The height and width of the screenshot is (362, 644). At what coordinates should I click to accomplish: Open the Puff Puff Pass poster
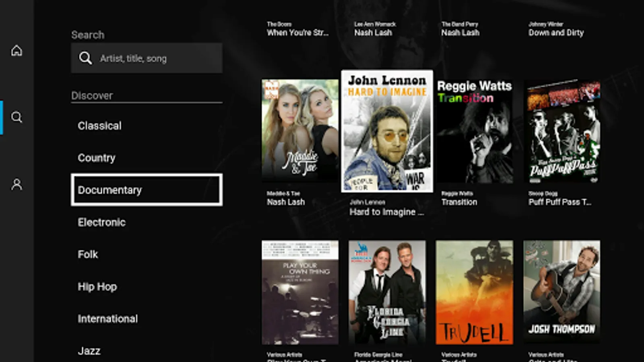562,131
